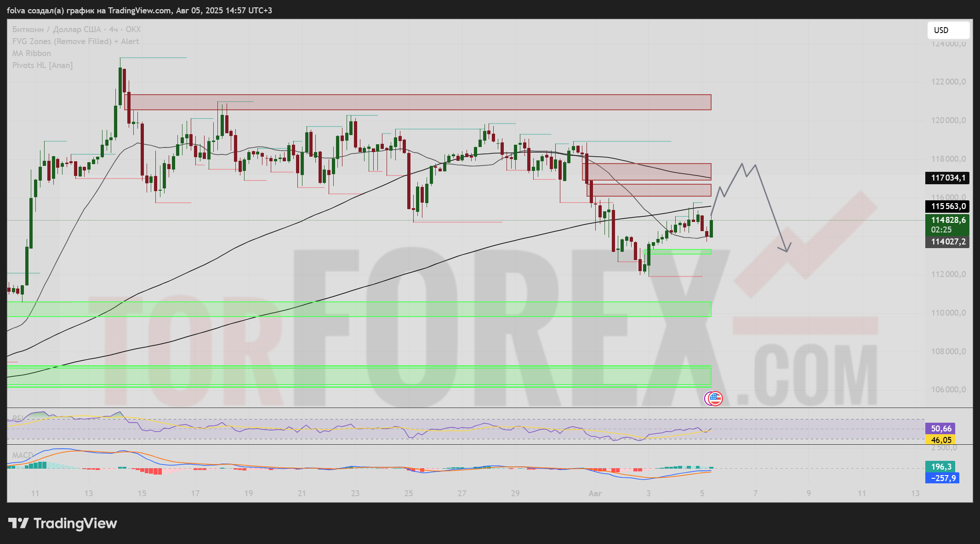The width and height of the screenshot is (980, 544).
Task: Click the blue MACD value label −257,9
Action: tap(942, 478)
